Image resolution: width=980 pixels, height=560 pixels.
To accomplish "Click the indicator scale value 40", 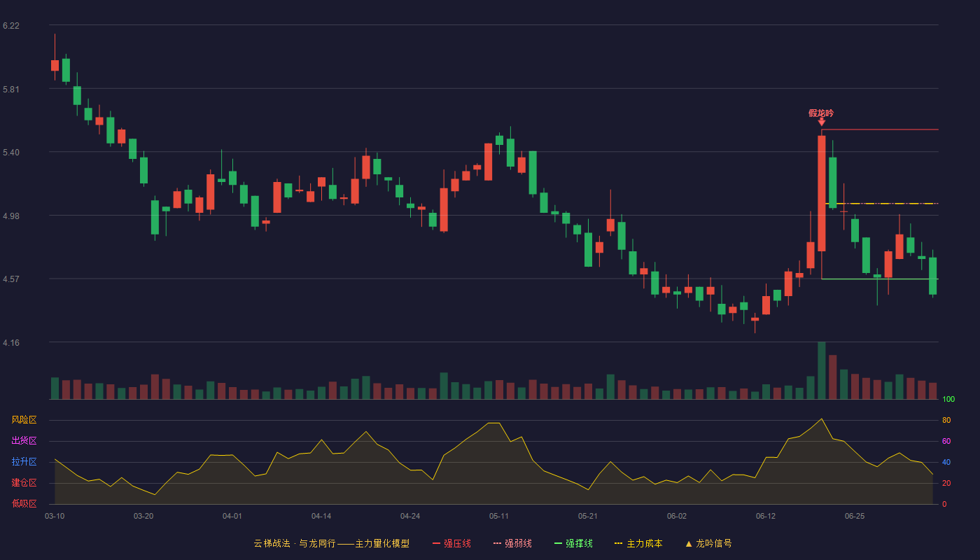I will [x=946, y=462].
